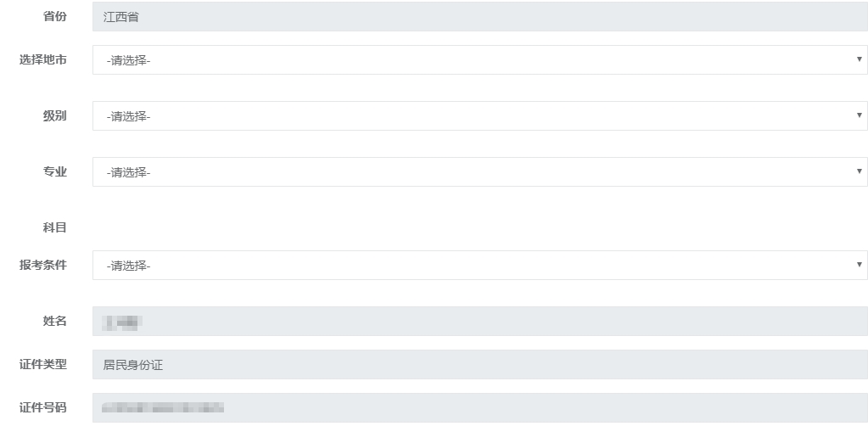Viewport: 868px width, 426px height.
Task: Open the 专业 dropdown list
Action: tap(479, 172)
